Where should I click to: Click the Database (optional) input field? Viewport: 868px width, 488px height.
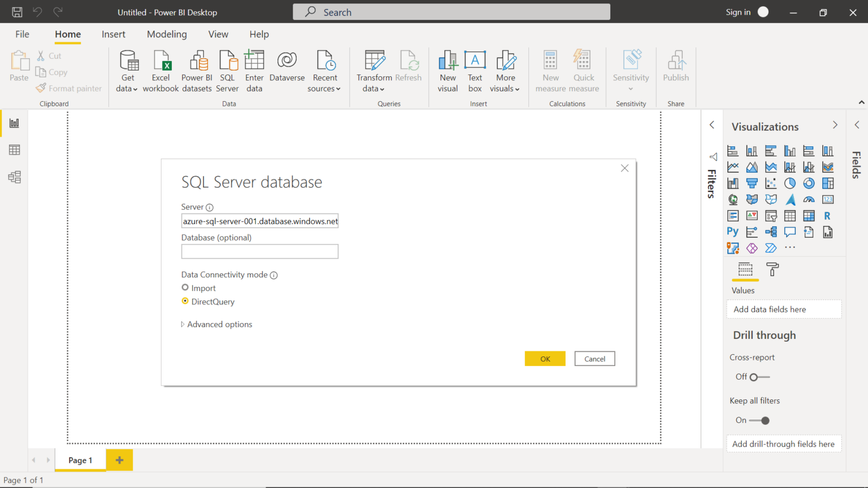point(259,251)
